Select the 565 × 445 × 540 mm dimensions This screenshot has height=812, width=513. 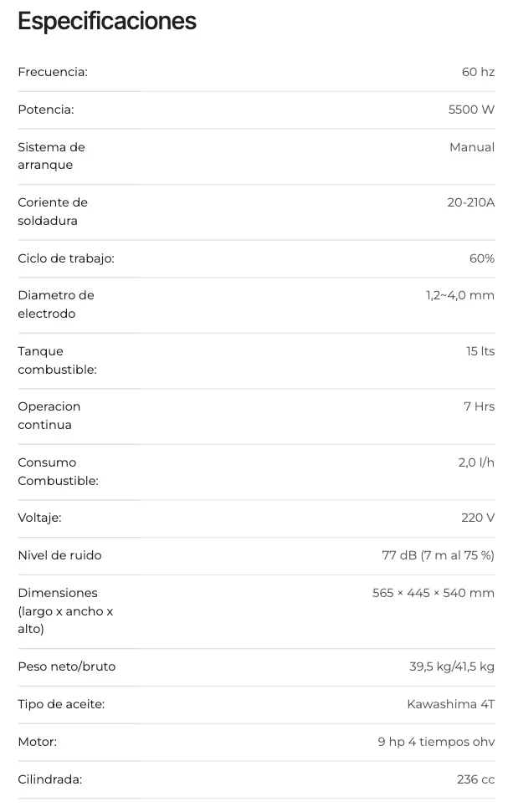[433, 593]
